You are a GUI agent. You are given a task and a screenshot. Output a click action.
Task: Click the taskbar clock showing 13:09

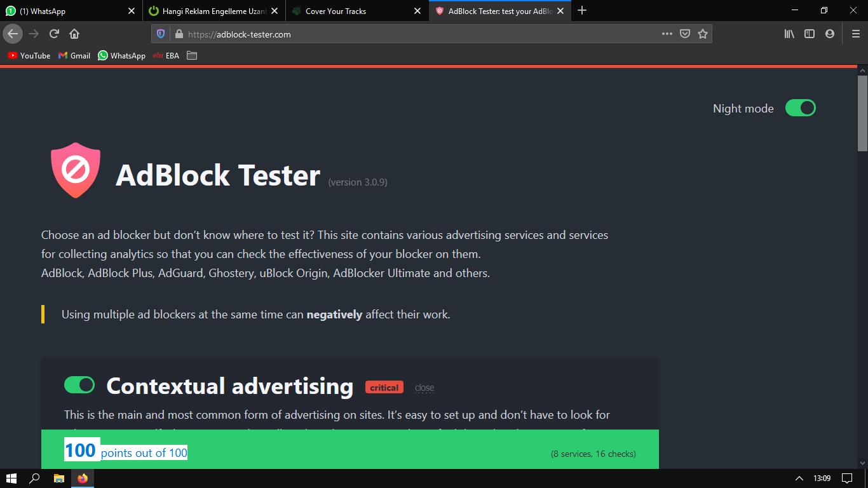822,478
